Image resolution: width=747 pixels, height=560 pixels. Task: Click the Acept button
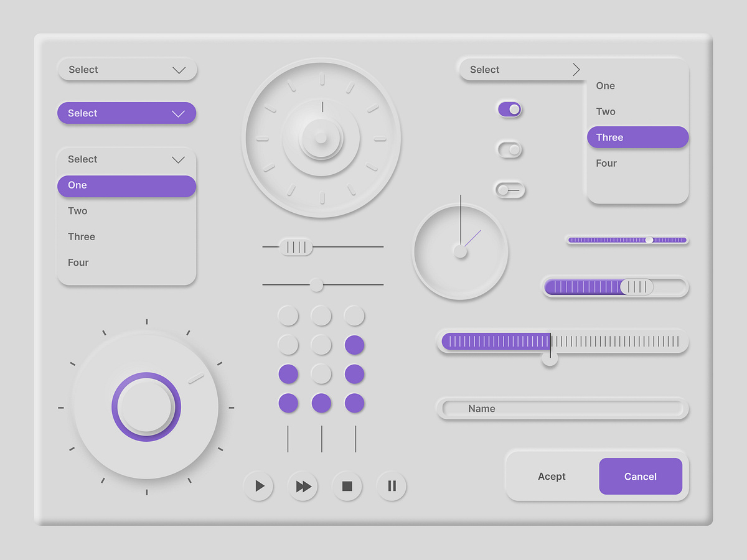[x=552, y=476]
